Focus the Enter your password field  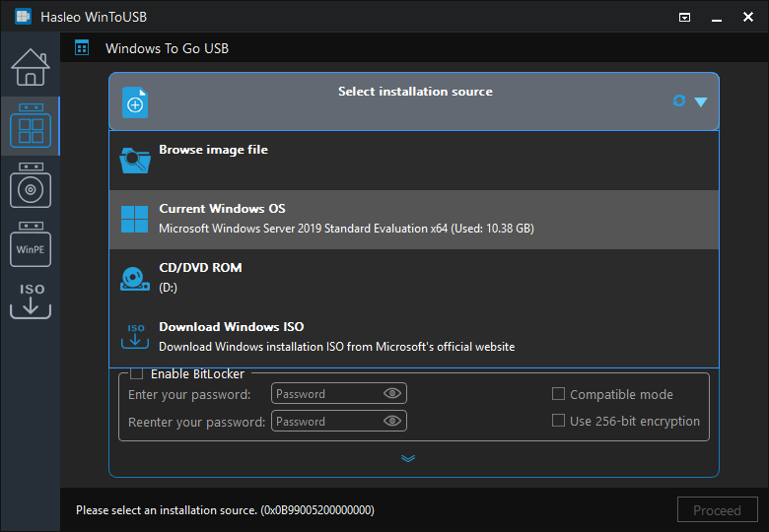point(339,393)
